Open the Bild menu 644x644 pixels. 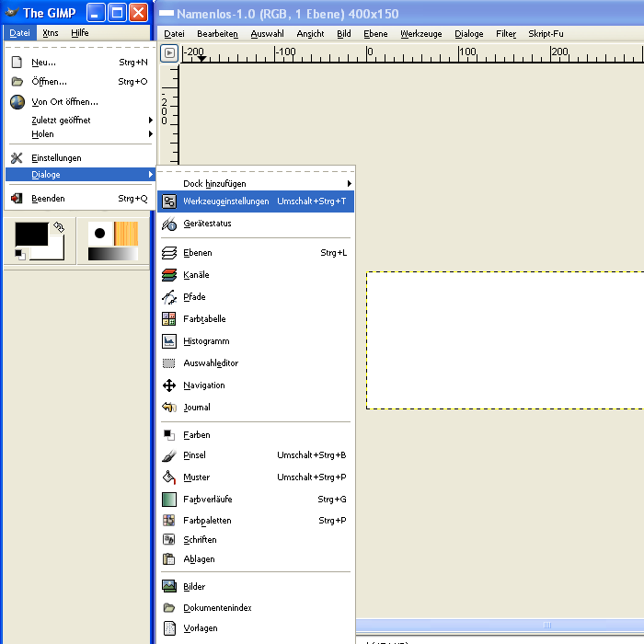344,34
